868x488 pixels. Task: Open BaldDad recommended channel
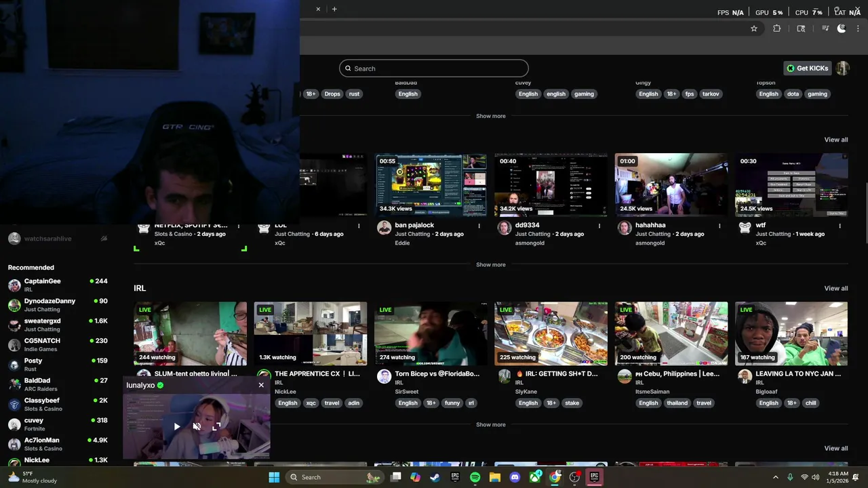(58, 384)
